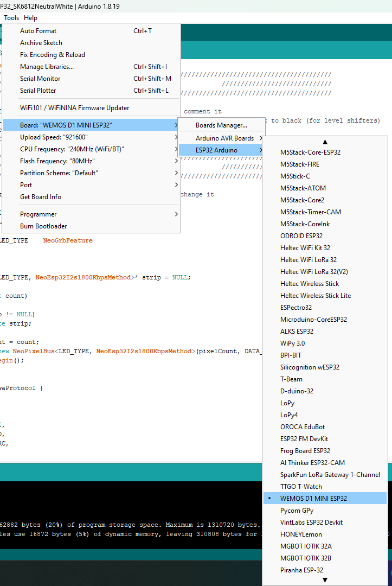Screen dimensions: 392x586
Task: Launch the Serial Plotter
Action: coord(92,91)
